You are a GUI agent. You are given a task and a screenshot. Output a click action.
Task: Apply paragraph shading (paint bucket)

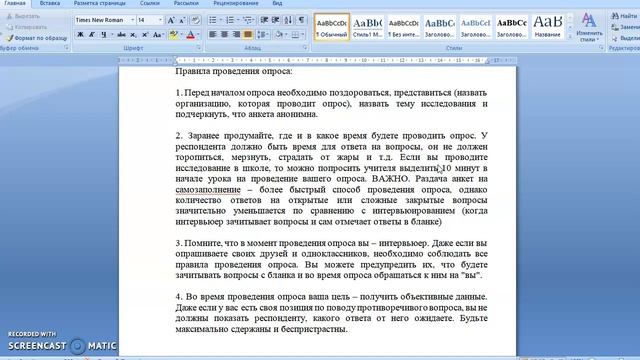[279, 35]
